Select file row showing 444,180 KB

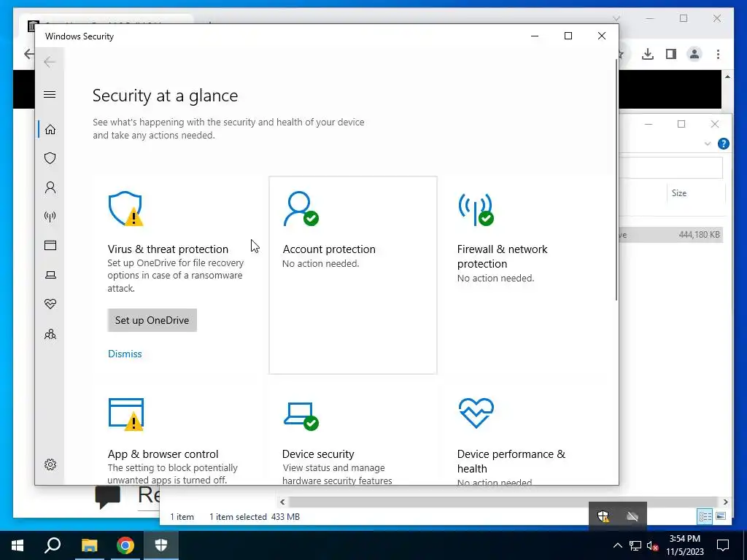[671, 235]
